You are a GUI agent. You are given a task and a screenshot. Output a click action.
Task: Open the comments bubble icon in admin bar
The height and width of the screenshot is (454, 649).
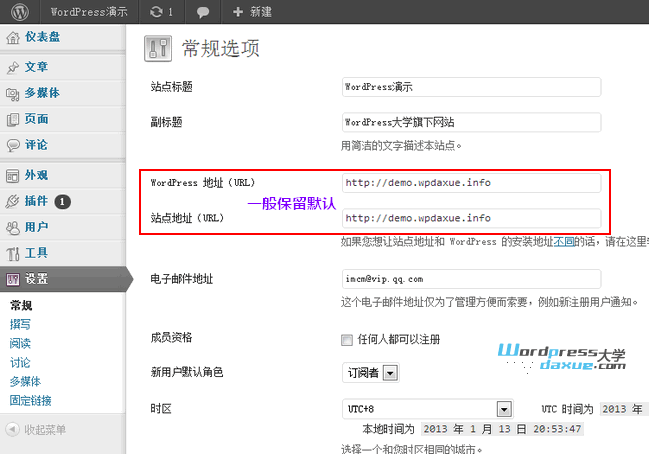point(203,12)
